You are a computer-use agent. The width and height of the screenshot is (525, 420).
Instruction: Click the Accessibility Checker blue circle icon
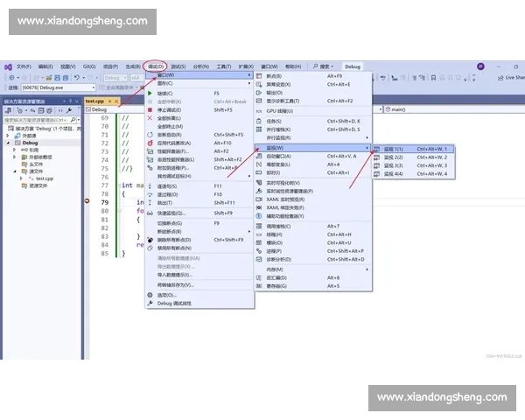tap(259, 216)
